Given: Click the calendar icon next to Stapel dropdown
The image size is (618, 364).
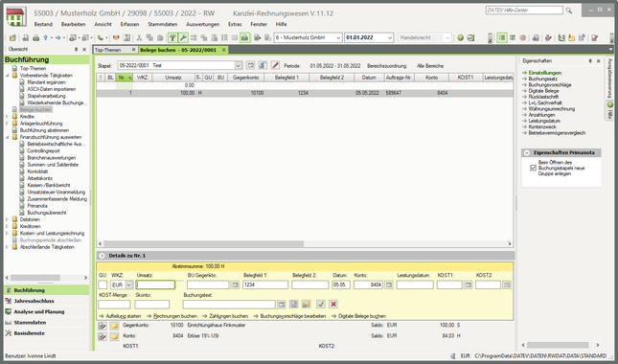Looking at the screenshot, I should pyautogui.click(x=250, y=65).
